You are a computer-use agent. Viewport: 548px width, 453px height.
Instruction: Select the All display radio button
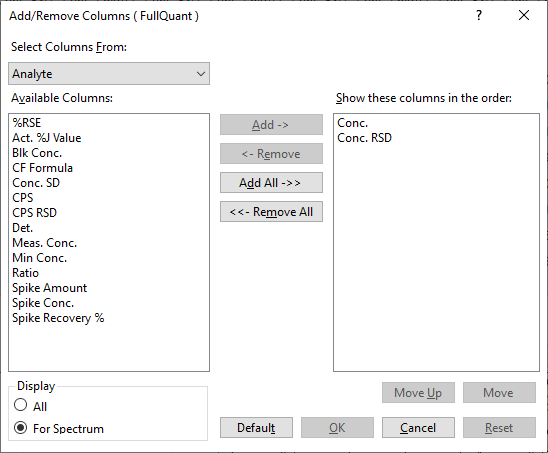click(x=21, y=405)
